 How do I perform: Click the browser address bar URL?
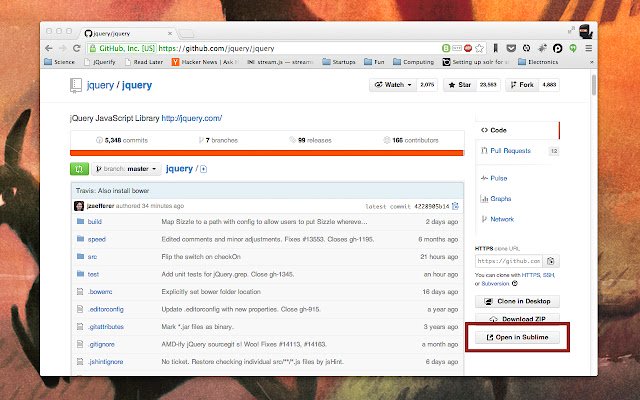tap(216, 48)
